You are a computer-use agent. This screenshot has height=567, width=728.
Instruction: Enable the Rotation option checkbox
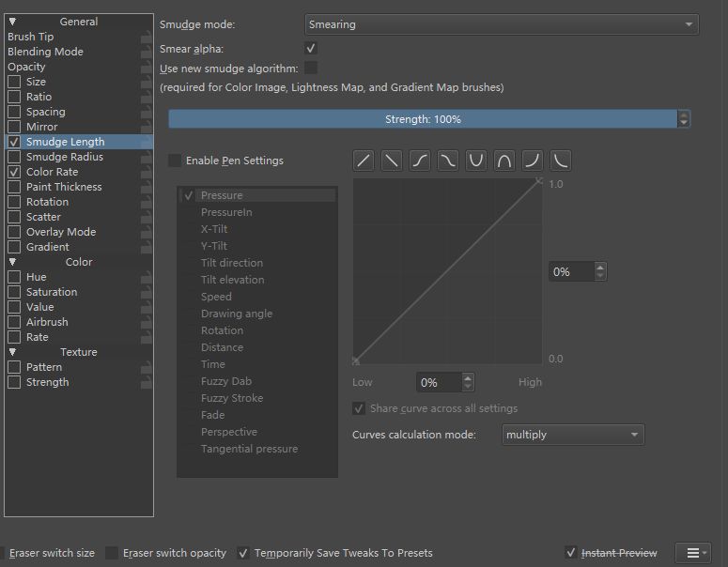coord(14,202)
